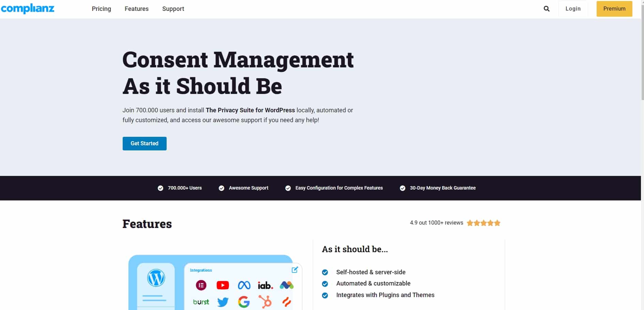Click the checkmark beside 30-Day Money Back Guarantee
Image resolution: width=644 pixels, height=310 pixels.
click(402, 188)
